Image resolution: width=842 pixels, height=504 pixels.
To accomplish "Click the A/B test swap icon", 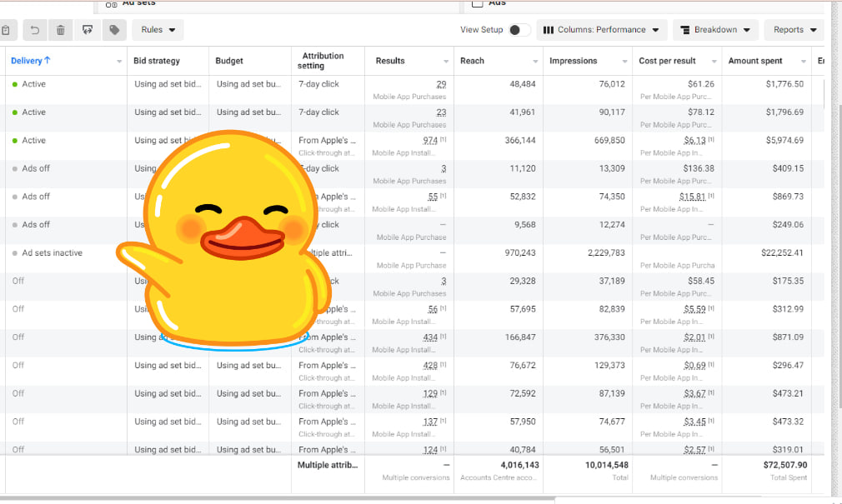I will pos(88,30).
